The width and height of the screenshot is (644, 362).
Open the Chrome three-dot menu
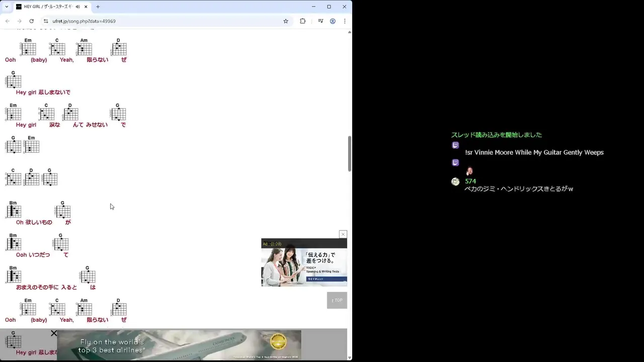(x=345, y=21)
